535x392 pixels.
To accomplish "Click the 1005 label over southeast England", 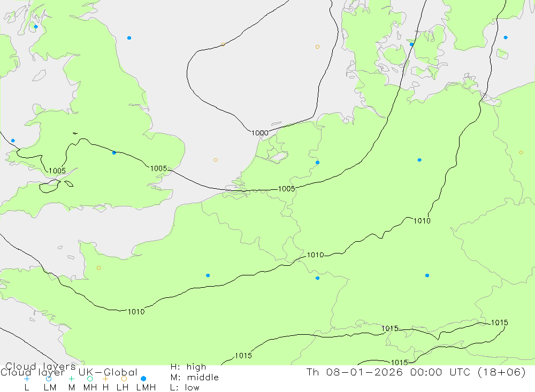I will [x=159, y=168].
